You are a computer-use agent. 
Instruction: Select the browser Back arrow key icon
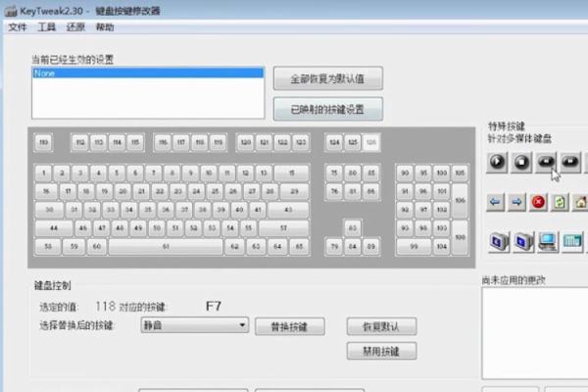tap(496, 202)
